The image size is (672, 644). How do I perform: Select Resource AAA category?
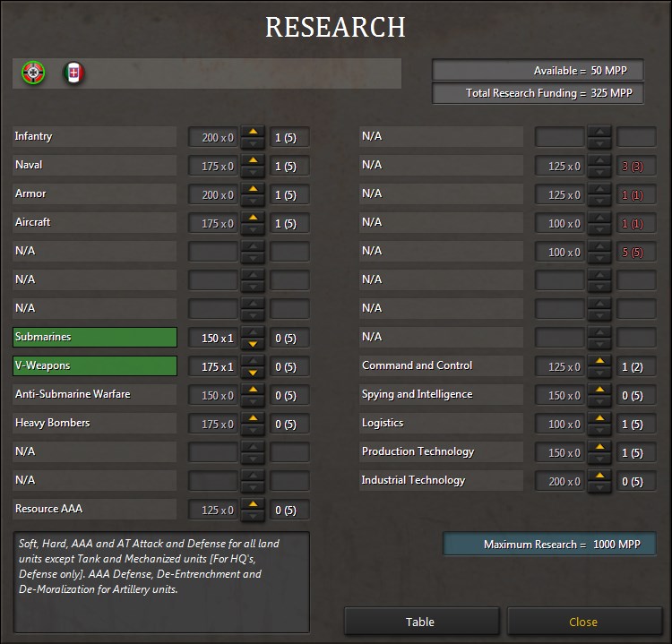click(94, 510)
